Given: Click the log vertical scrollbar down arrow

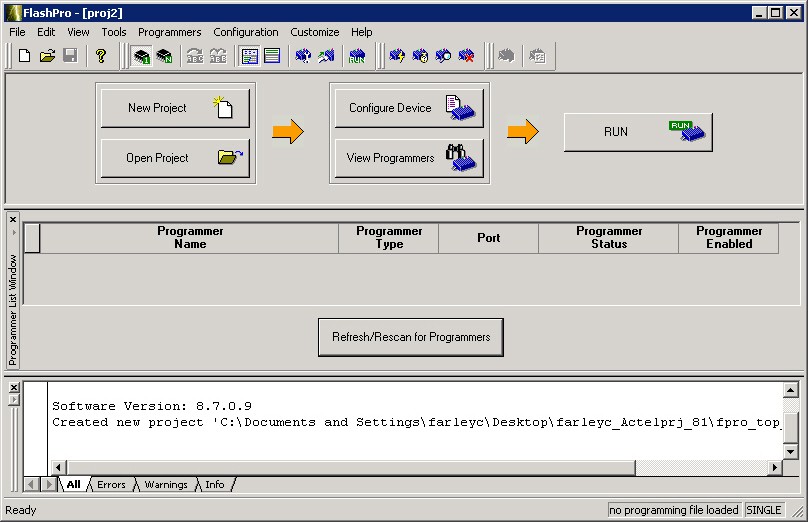Looking at the screenshot, I should point(791,451).
